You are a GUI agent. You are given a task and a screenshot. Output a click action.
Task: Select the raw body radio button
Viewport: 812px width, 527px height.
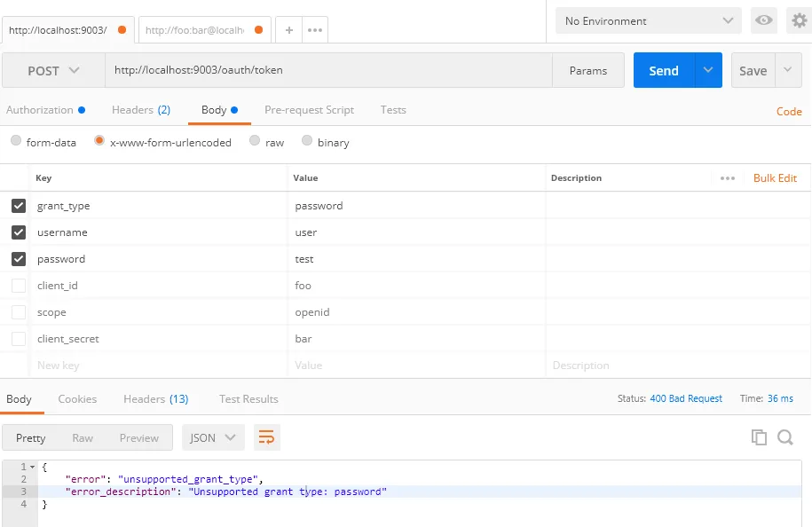pyautogui.click(x=255, y=140)
